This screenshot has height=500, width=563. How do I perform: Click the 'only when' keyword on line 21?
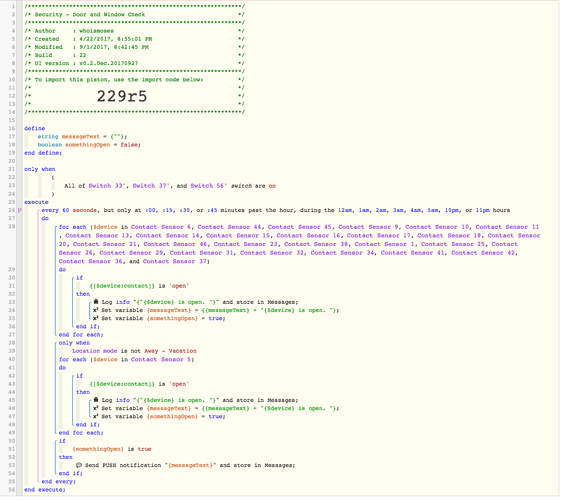(39, 169)
